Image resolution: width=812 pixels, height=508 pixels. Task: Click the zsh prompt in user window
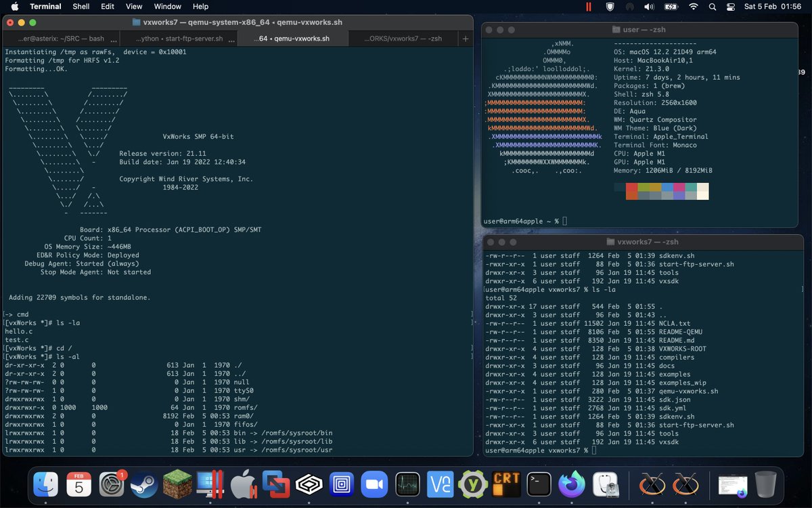pyautogui.click(x=520, y=221)
